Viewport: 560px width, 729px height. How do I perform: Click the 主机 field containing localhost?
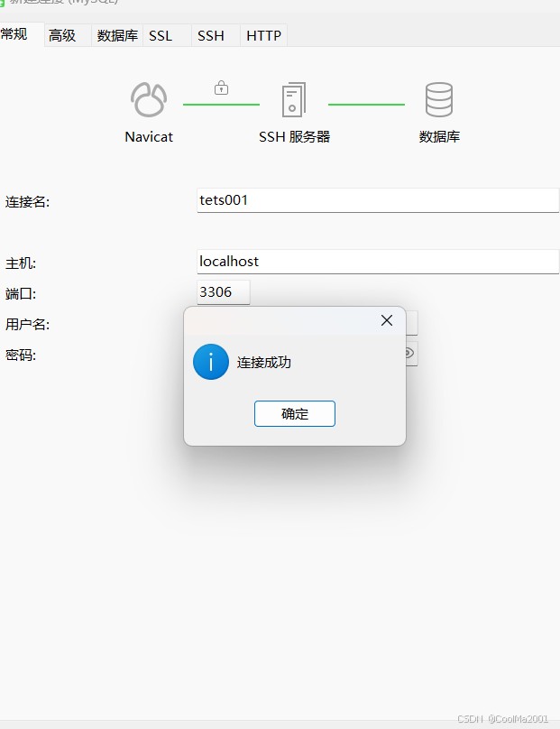coord(378,262)
